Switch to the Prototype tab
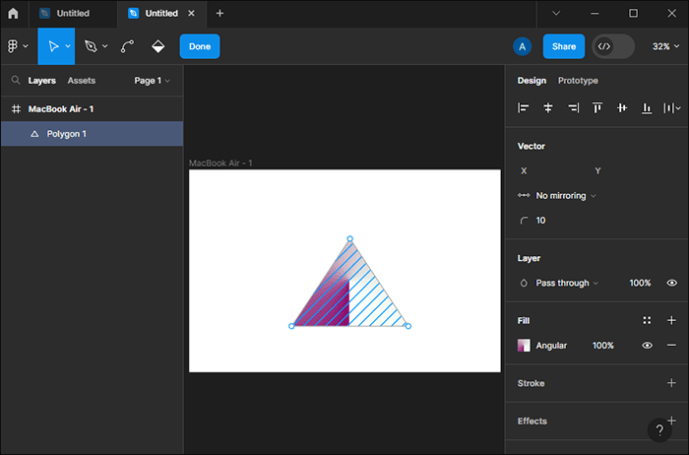Image resolution: width=689 pixels, height=455 pixels. [578, 80]
